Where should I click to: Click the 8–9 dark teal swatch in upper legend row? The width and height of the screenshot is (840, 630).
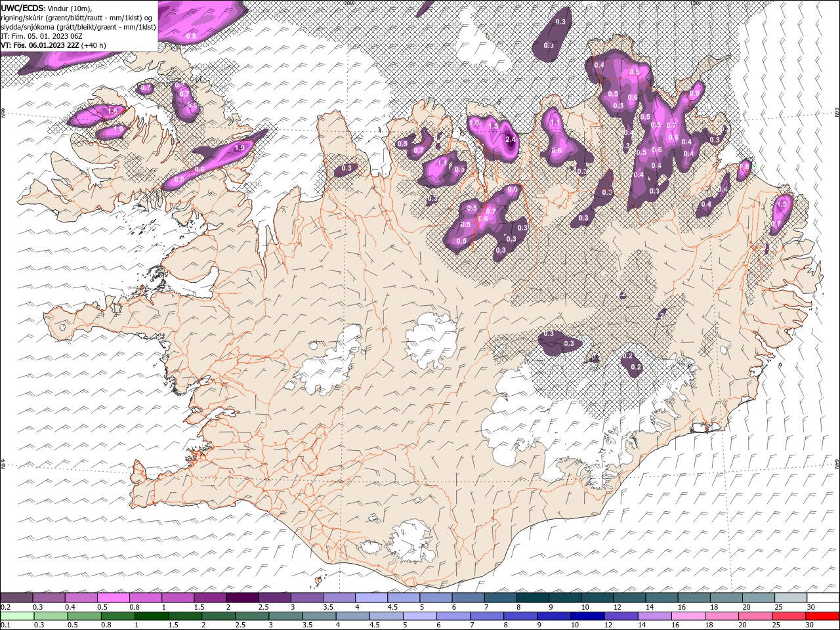pyautogui.click(x=533, y=598)
